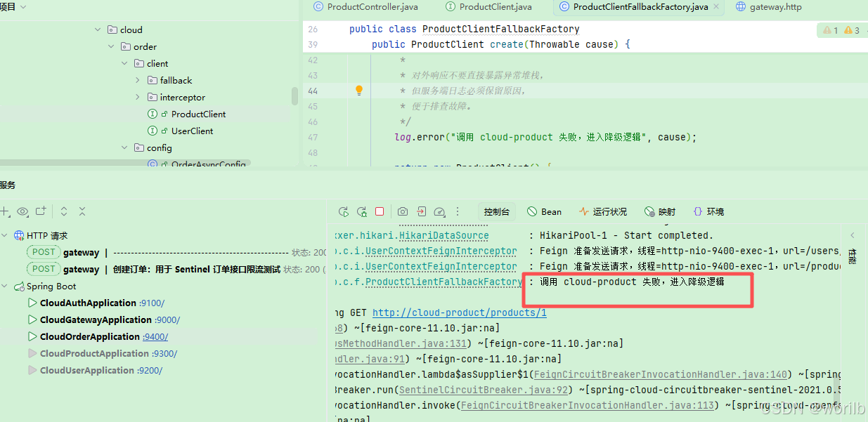The height and width of the screenshot is (422, 868).
Task: Click the HTTP 请求 globe icon
Action: point(19,236)
